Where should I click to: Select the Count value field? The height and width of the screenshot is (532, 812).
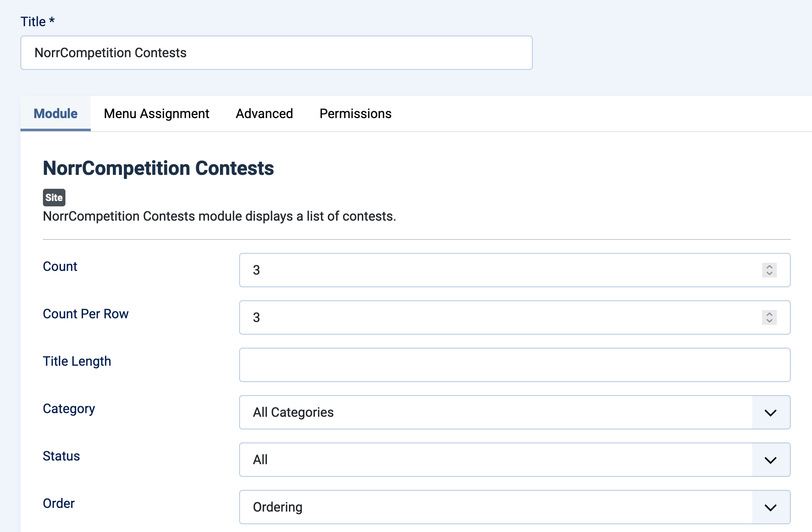(x=450, y=270)
